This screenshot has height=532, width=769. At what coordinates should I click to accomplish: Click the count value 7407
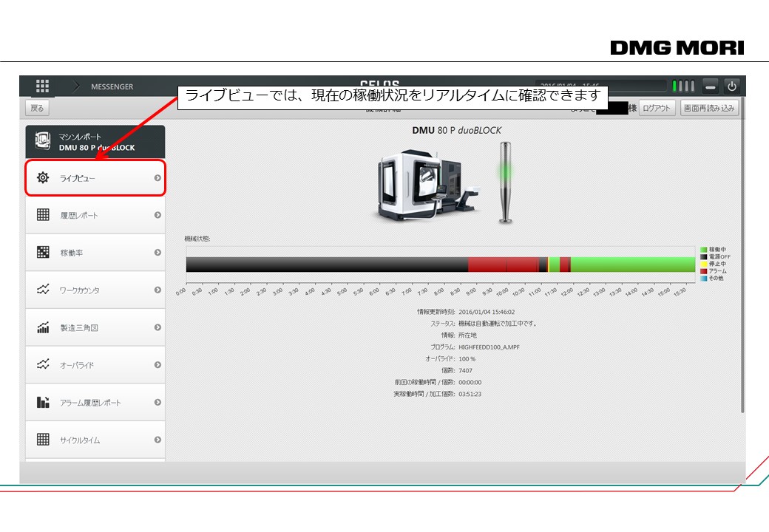(465, 371)
